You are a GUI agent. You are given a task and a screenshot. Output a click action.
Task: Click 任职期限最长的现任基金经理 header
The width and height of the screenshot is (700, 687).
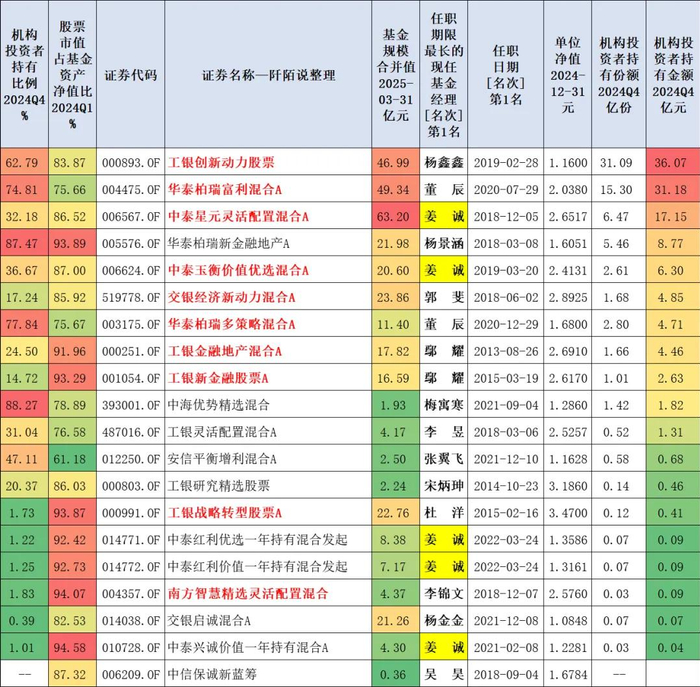444,75
